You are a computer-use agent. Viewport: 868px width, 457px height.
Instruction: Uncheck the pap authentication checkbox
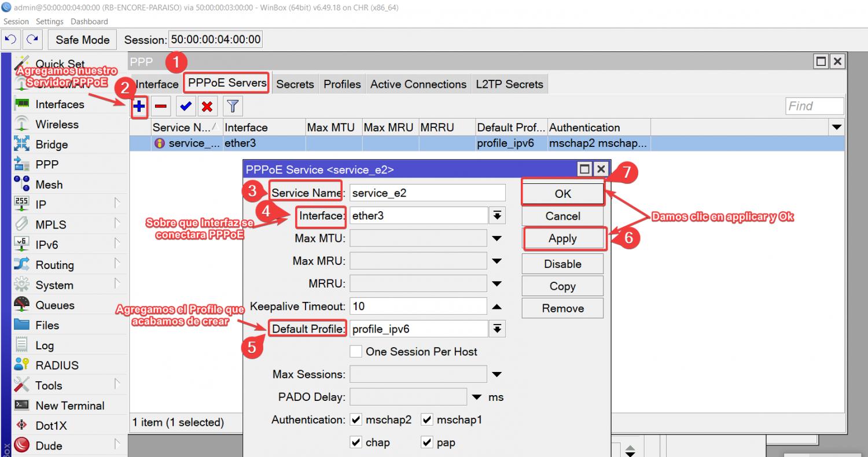tap(427, 443)
